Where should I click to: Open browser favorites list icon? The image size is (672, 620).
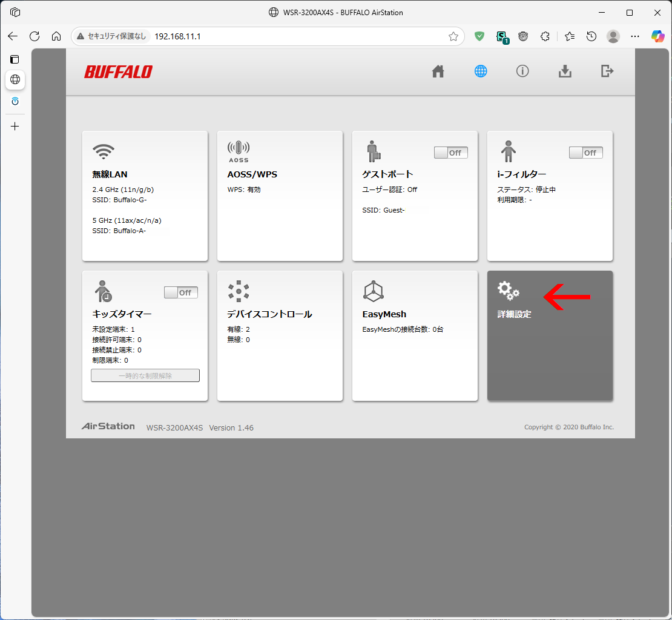[570, 36]
